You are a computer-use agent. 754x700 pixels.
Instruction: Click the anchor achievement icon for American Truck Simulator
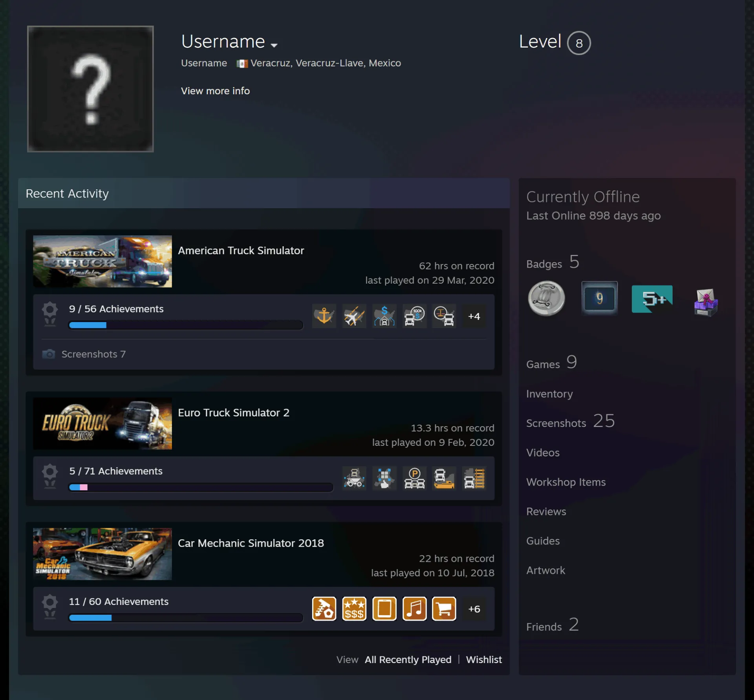(324, 316)
